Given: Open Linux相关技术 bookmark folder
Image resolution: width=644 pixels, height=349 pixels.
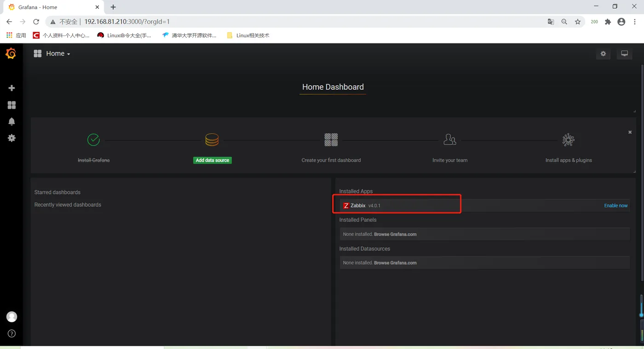Looking at the screenshot, I should click(248, 35).
